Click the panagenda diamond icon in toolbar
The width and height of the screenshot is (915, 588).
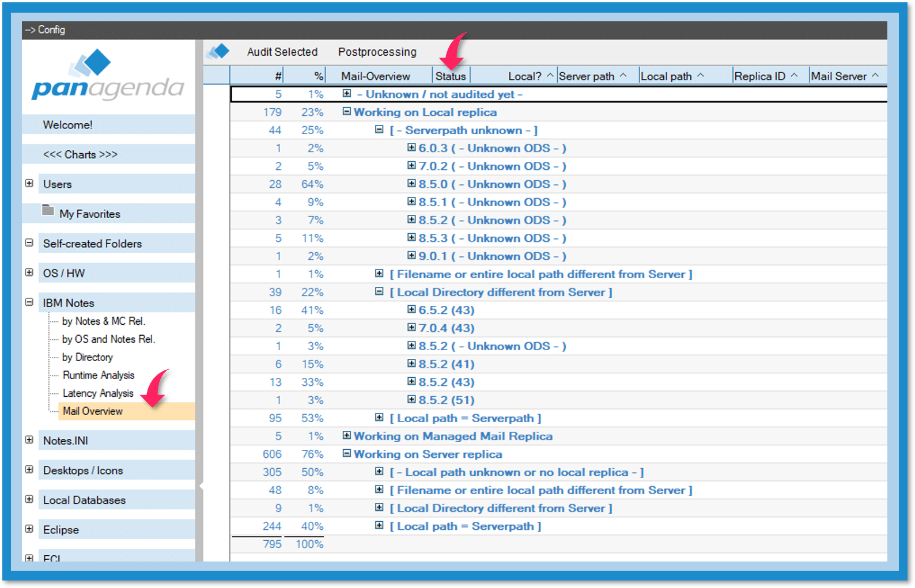coord(218,52)
